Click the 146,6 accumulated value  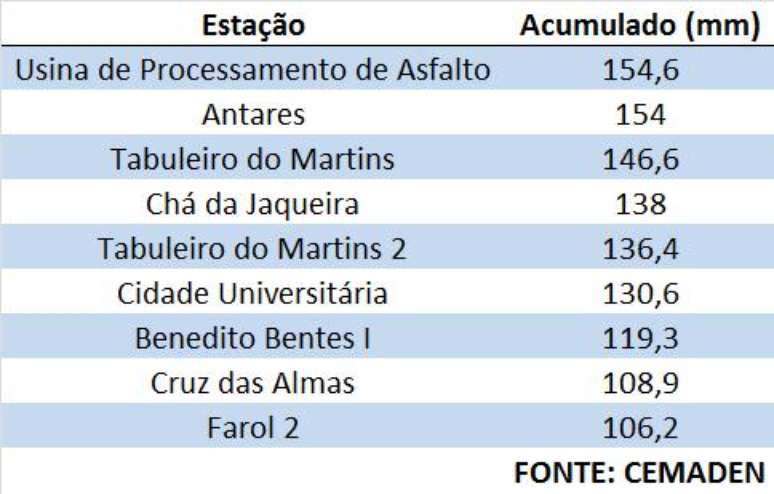point(640,159)
